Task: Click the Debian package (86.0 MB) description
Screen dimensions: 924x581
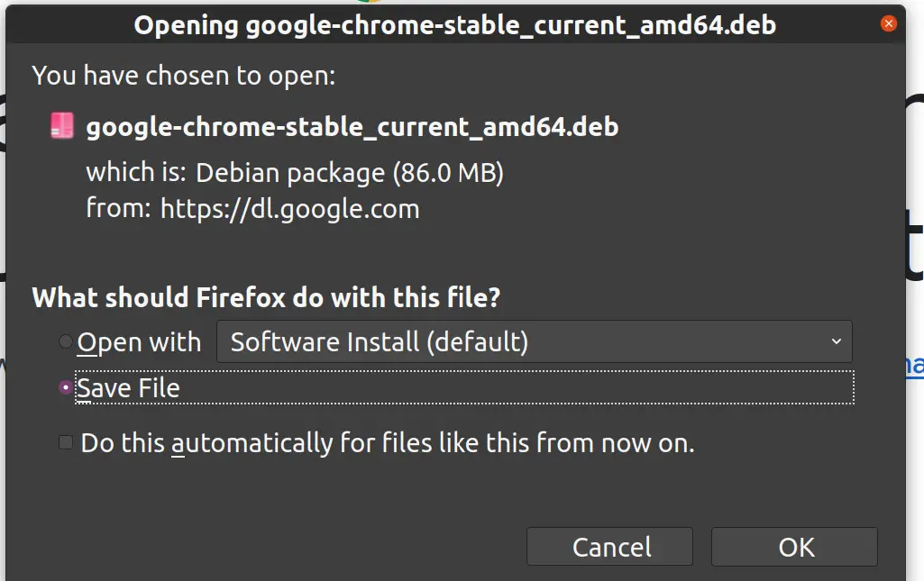Action: 350,173
